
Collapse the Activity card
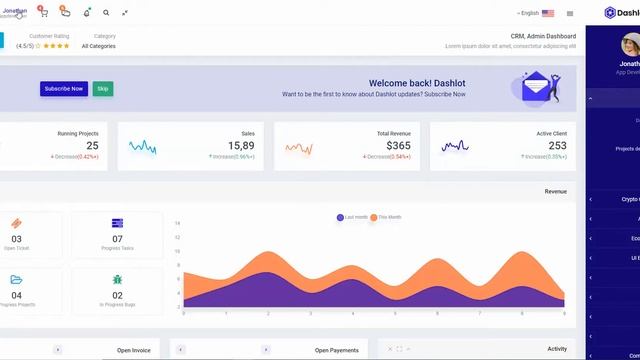point(408,349)
